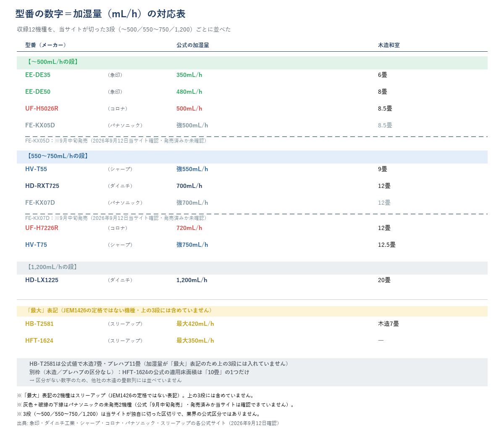504x428 pixels.
Task: Select the 【〜500mL/hの段】 section header
Action: click(252, 63)
